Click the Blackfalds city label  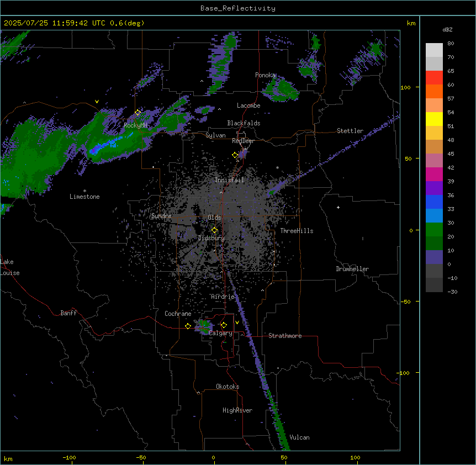pos(244,123)
